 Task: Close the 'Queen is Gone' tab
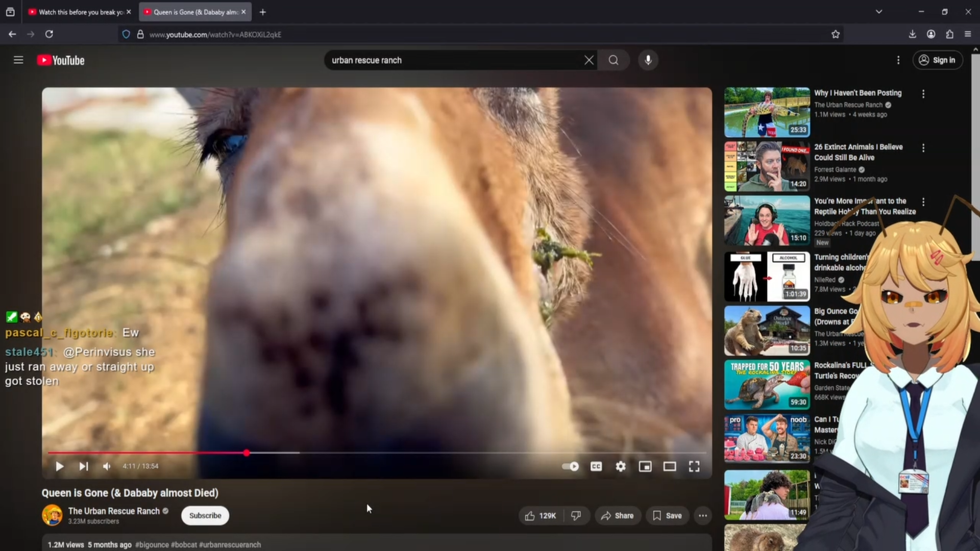243,12
